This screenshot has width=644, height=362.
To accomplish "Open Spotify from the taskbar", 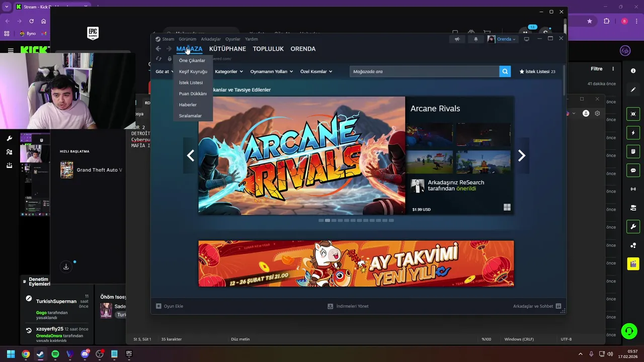I will click(x=55, y=354).
